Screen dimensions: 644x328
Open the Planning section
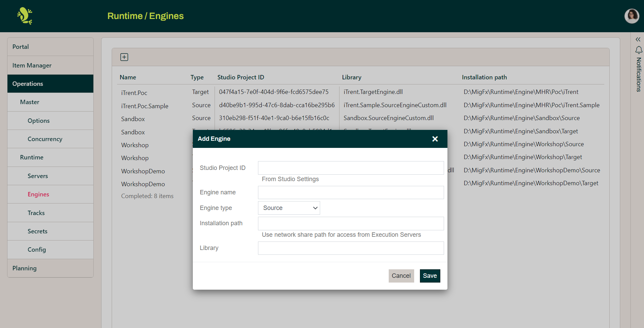pos(24,268)
